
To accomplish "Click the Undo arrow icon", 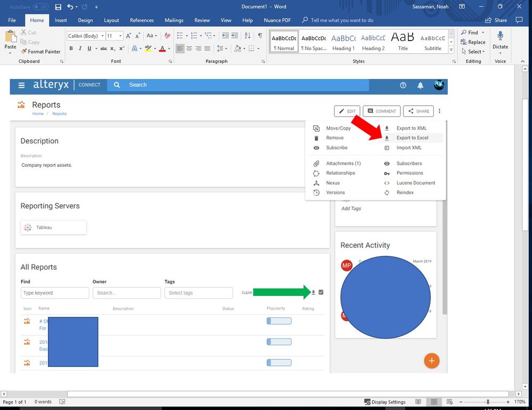I will (x=70, y=7).
